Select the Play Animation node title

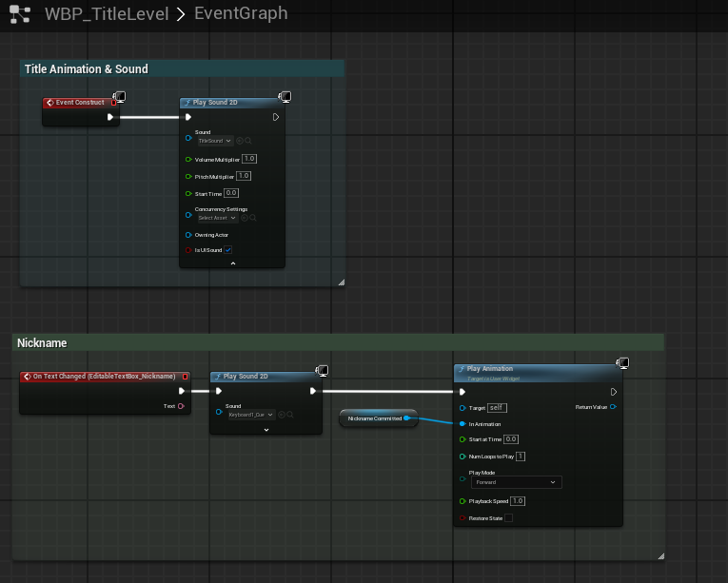tap(490, 369)
